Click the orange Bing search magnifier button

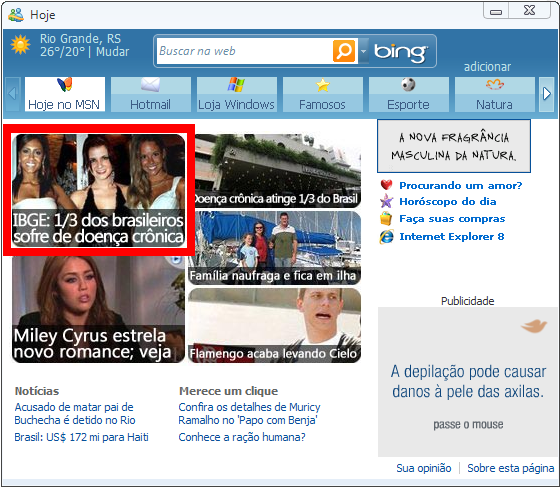344,51
